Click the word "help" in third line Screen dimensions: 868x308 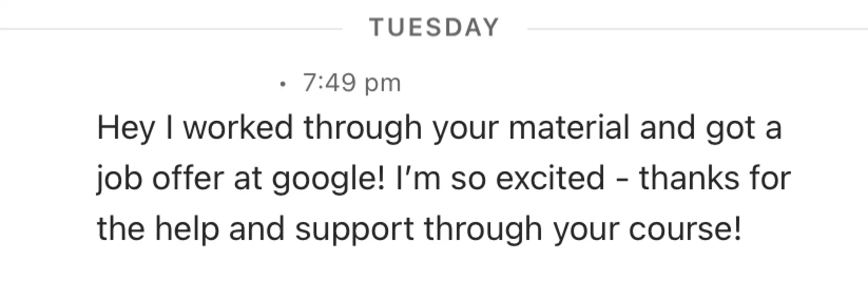coord(188,228)
